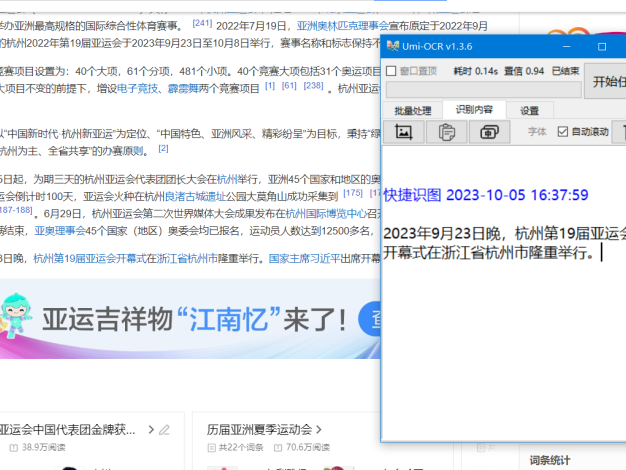Click the 江南忆 mascot image on the banner
Image resolution: width=626 pixels, height=470 pixels.
coord(15,315)
